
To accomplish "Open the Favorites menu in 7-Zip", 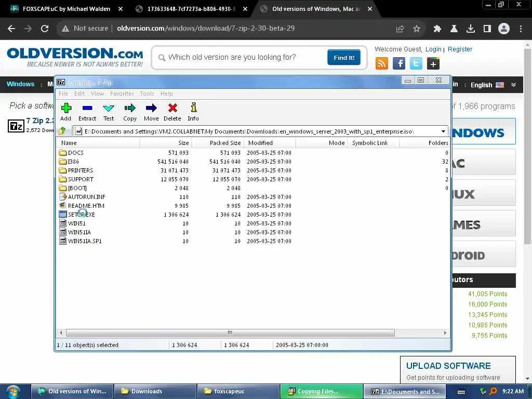I will (122, 94).
